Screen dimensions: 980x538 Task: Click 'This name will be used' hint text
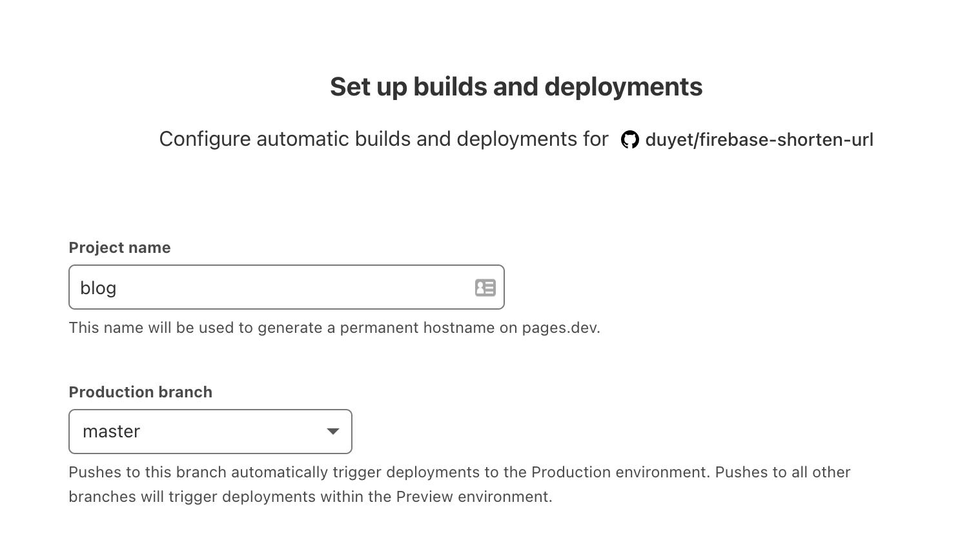point(152,328)
